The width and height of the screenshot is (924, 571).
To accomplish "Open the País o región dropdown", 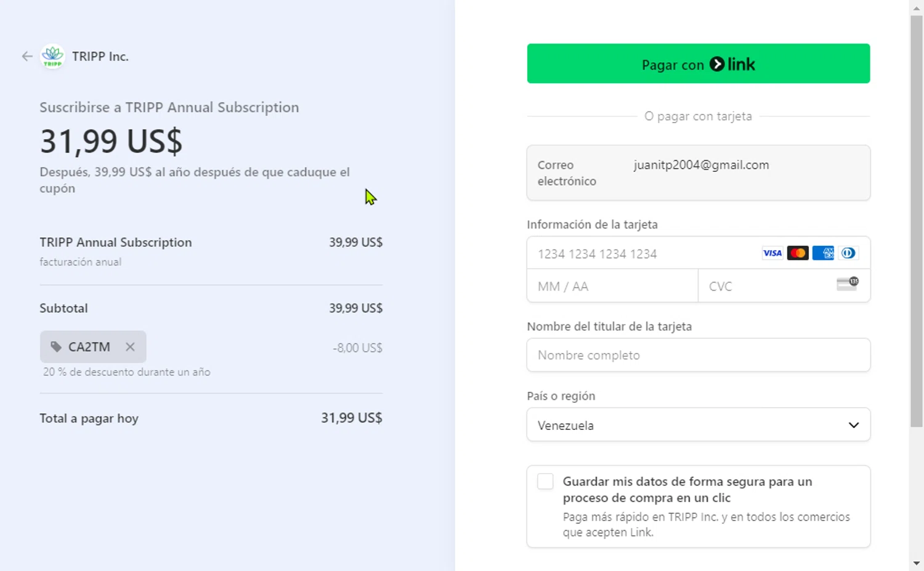I will tap(698, 425).
